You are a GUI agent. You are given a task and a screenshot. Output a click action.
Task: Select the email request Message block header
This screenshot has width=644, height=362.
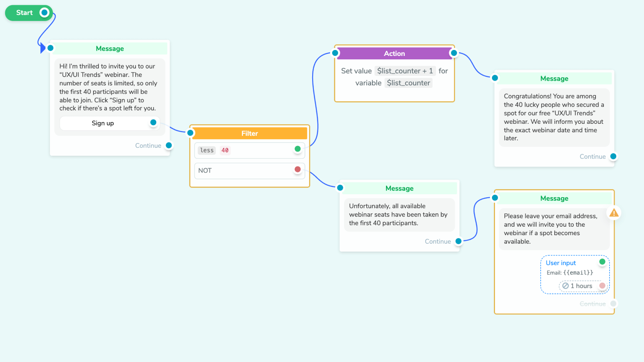coord(554,198)
